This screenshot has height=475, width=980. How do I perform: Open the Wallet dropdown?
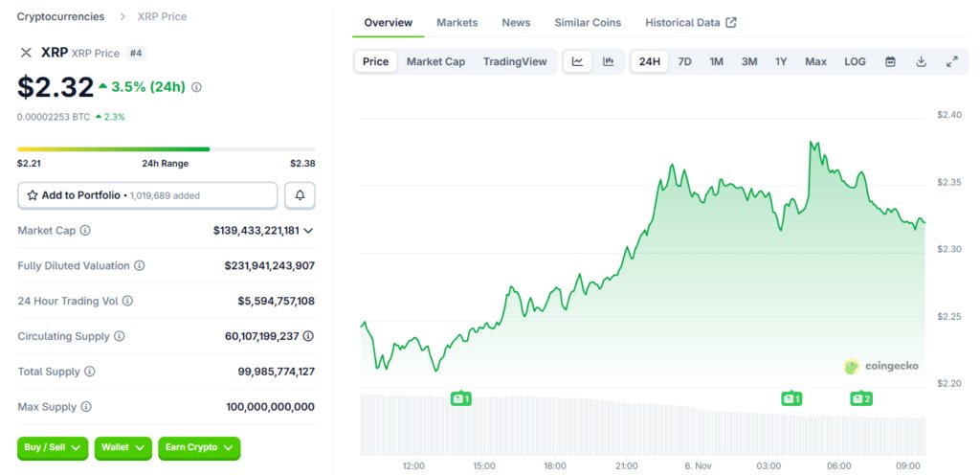[x=123, y=448]
